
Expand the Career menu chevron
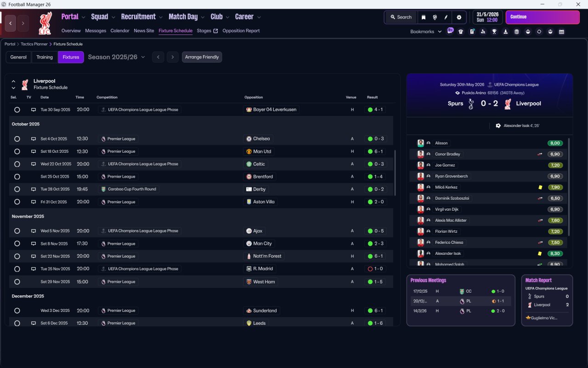coord(259,17)
